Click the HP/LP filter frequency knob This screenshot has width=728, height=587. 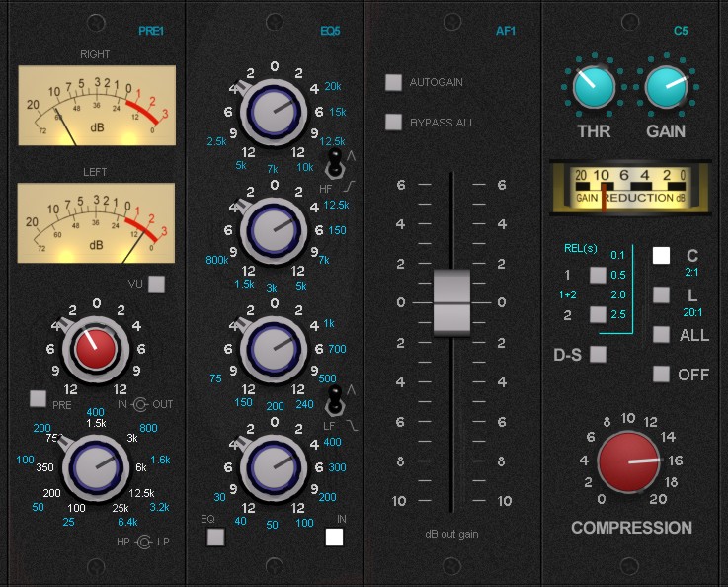click(x=96, y=467)
